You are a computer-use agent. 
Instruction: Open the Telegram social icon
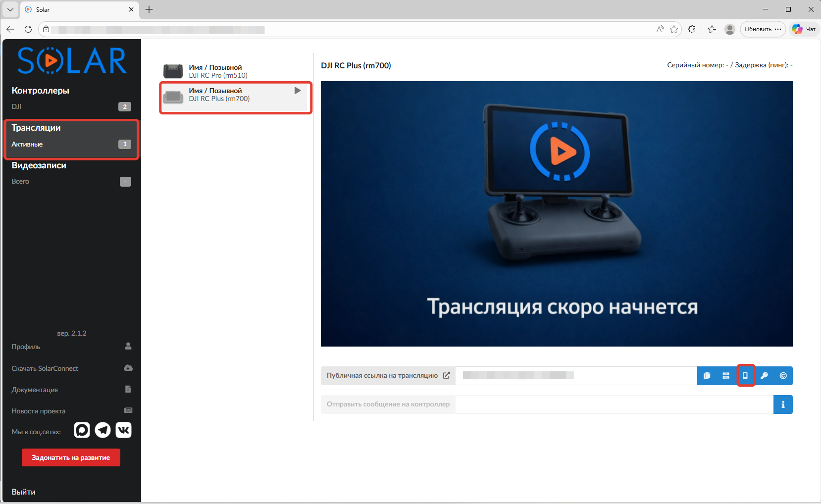[103, 430]
